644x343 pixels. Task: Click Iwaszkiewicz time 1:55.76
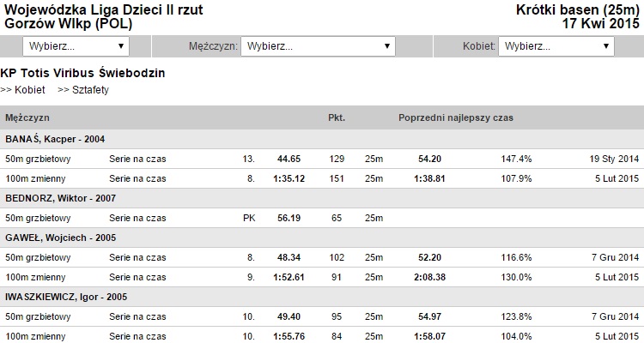(289, 336)
